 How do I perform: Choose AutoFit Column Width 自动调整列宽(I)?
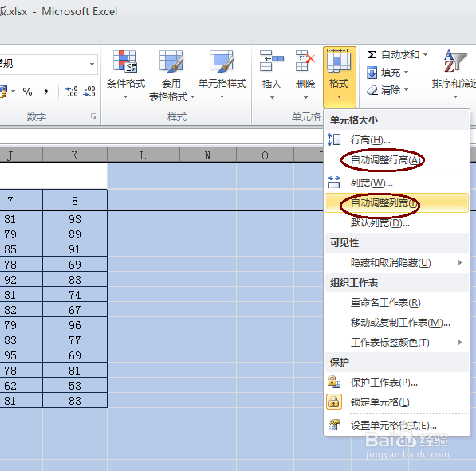coord(396,202)
